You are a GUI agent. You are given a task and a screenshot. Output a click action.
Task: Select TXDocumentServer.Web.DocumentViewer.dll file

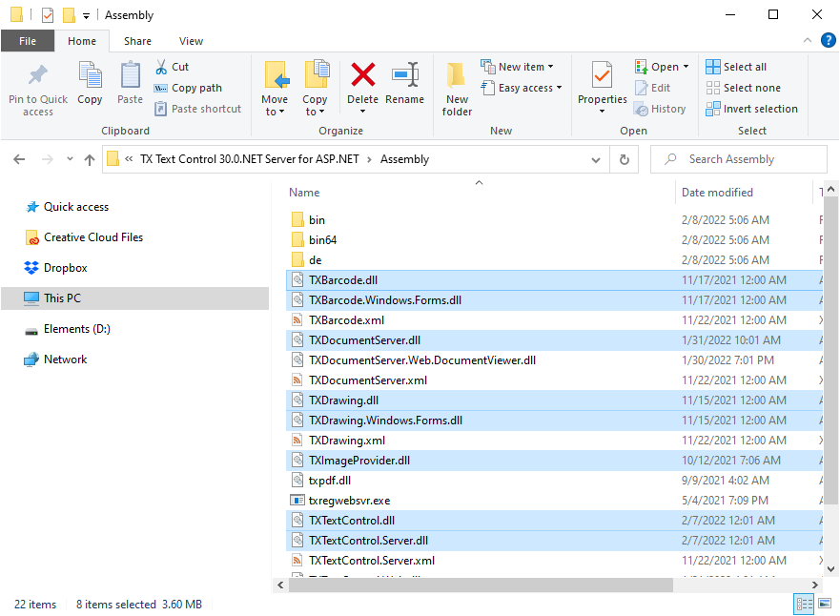click(555, 360)
